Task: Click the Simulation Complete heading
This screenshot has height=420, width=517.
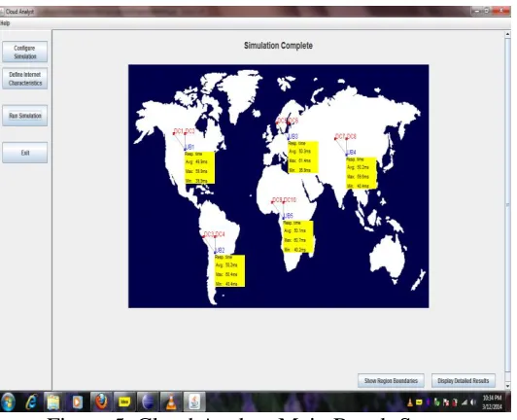Action: tap(278, 46)
